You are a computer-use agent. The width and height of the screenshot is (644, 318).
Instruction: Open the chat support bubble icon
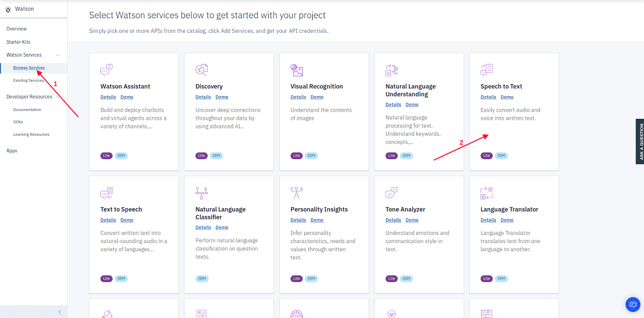633,305
